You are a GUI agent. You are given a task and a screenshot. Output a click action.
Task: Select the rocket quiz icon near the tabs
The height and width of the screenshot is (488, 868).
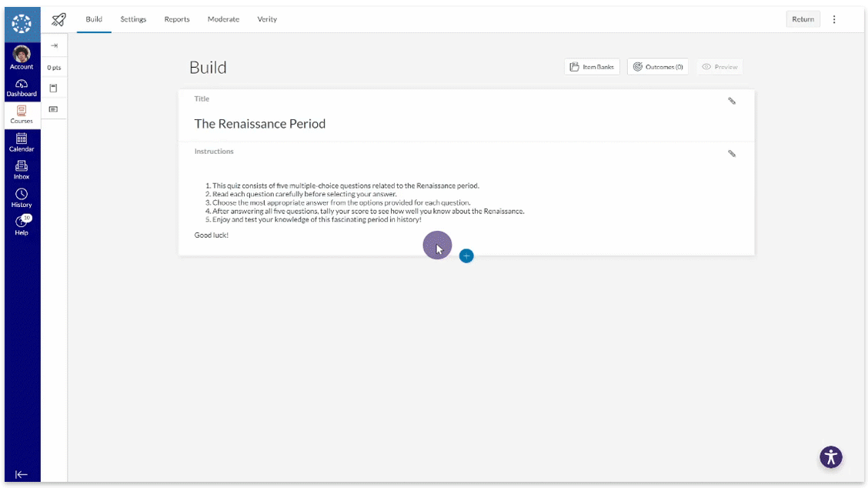[58, 19]
